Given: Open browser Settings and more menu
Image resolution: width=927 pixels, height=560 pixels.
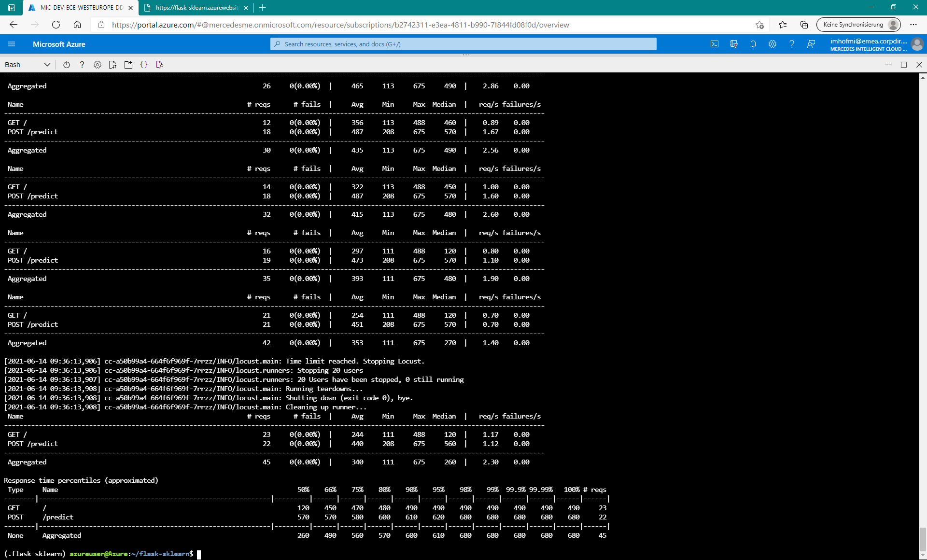Looking at the screenshot, I should tap(913, 25).
